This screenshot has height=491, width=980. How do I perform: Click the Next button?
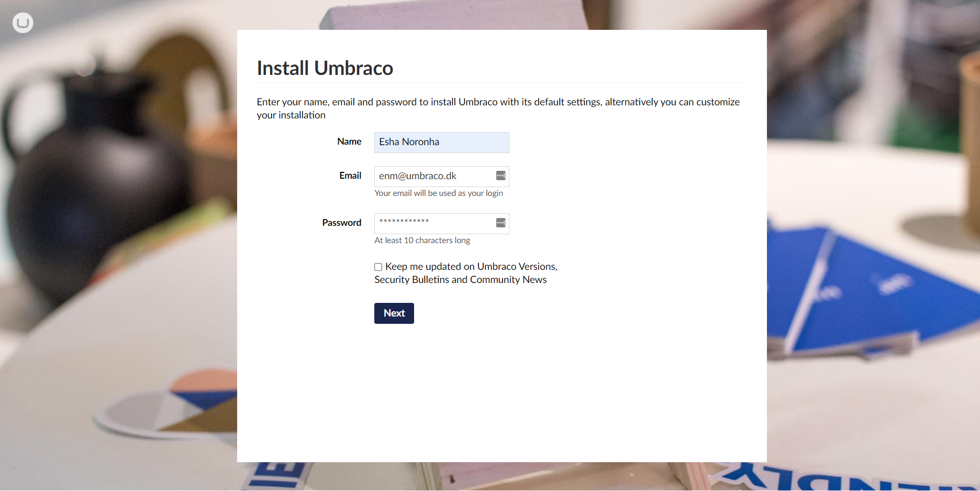[x=394, y=313]
